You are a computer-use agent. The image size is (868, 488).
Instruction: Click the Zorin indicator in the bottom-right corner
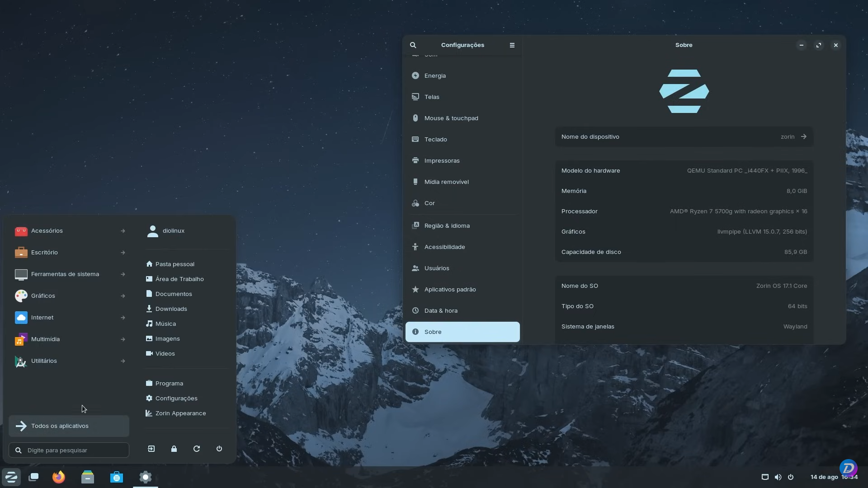(849, 469)
